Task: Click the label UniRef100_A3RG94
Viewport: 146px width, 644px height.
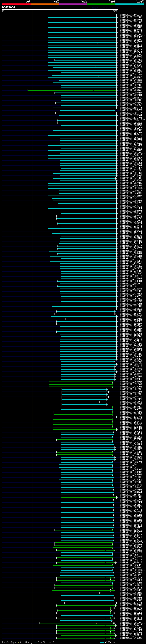Action: coord(131,462)
